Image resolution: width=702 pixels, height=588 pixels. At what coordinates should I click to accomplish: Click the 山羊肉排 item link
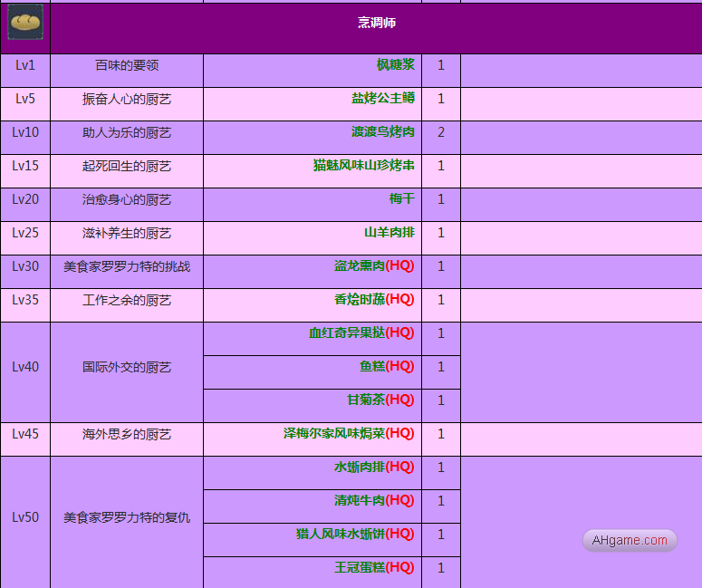click(389, 233)
